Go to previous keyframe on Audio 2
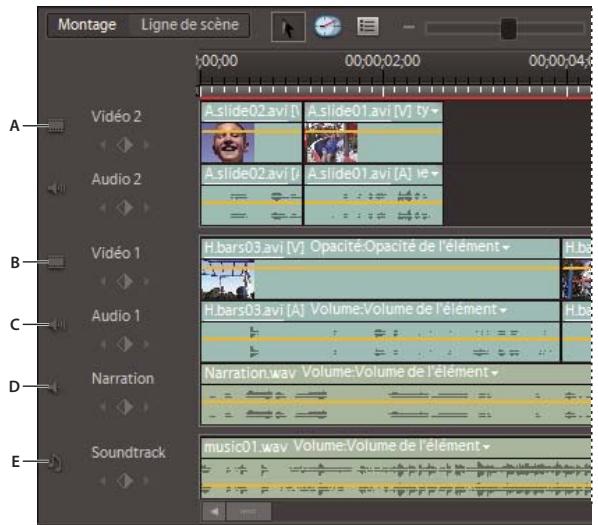 click(102, 208)
